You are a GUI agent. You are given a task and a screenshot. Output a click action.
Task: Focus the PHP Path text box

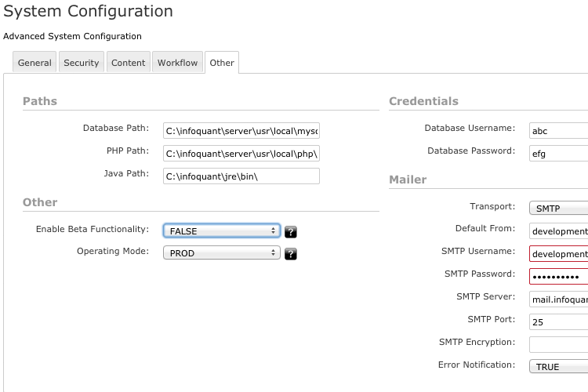coord(241,153)
